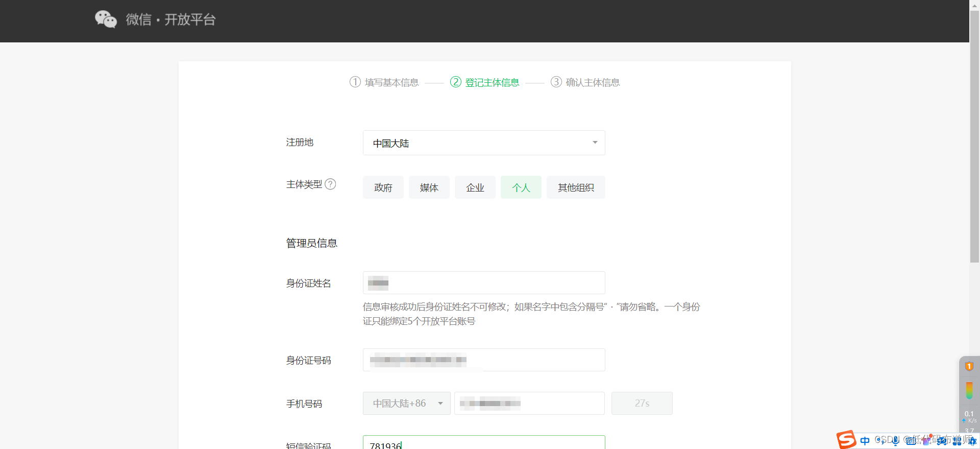The width and height of the screenshot is (980, 449).
Task: Click the 27s countdown resend button
Action: [642, 404]
